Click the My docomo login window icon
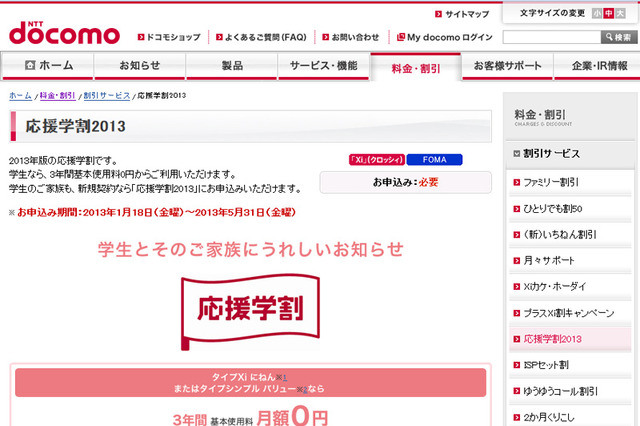This screenshot has height=426, width=640. tap(400, 37)
